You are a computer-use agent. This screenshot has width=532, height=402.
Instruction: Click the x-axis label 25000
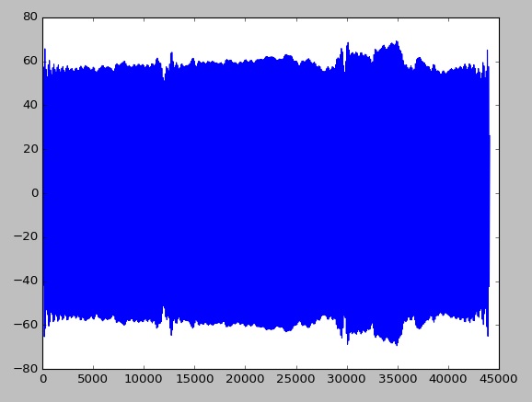pos(295,379)
